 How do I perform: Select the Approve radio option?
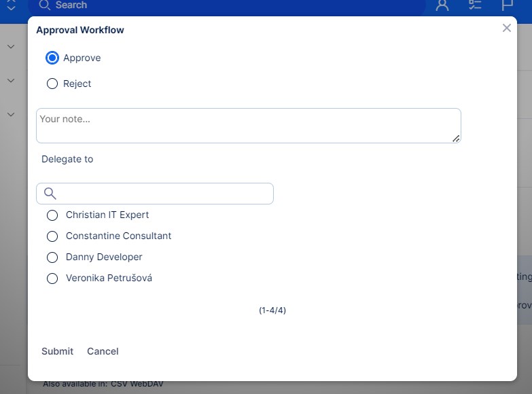point(52,58)
